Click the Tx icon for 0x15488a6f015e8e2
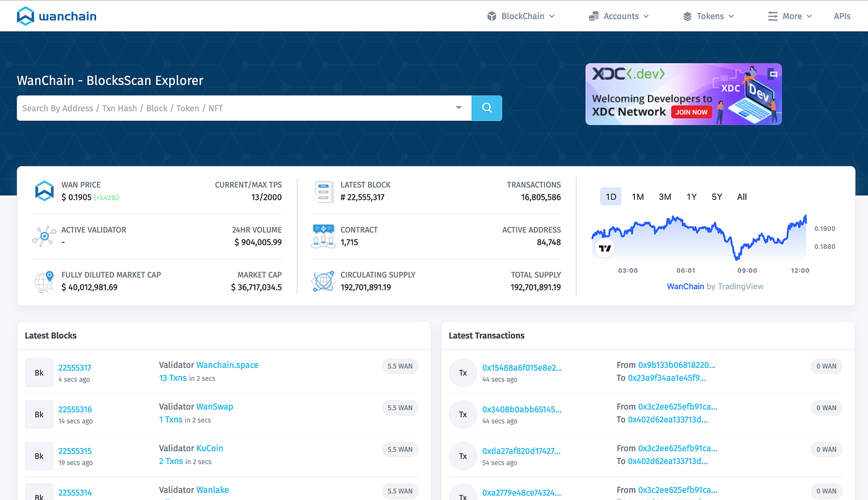Image resolution: width=868 pixels, height=500 pixels. click(463, 373)
